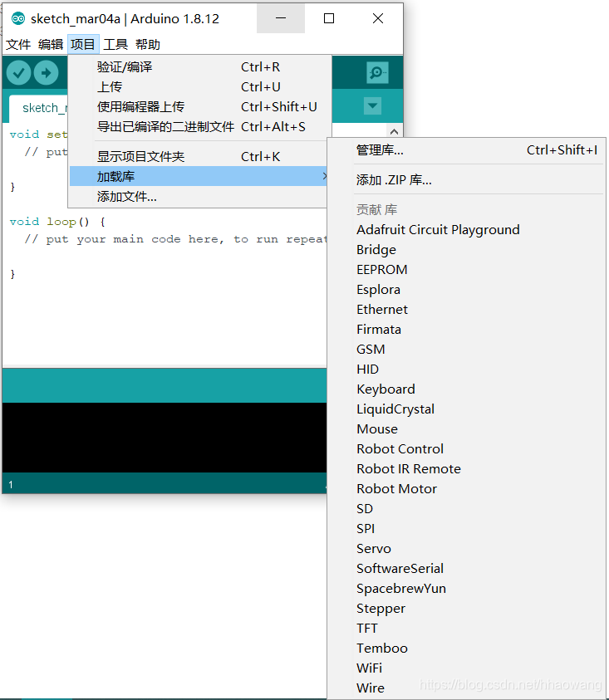Minimize the Arduino window
Viewport: 609px width, 700px height.
coord(281,18)
